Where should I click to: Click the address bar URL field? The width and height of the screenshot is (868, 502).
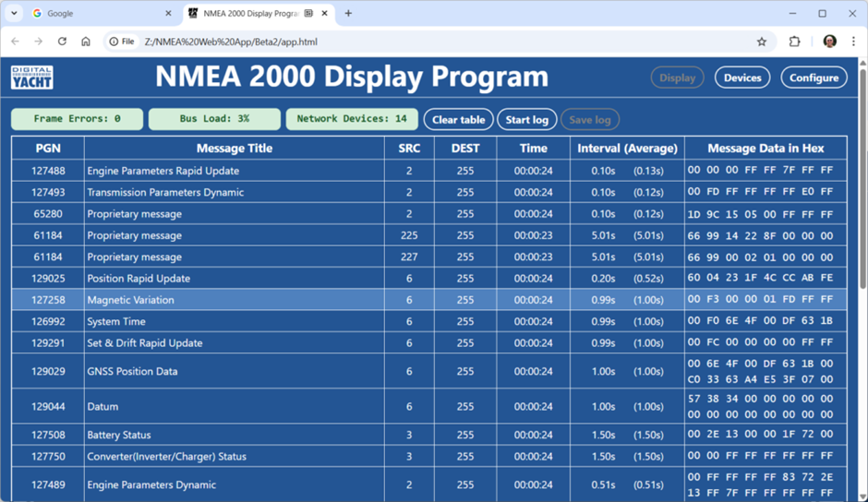click(x=443, y=42)
